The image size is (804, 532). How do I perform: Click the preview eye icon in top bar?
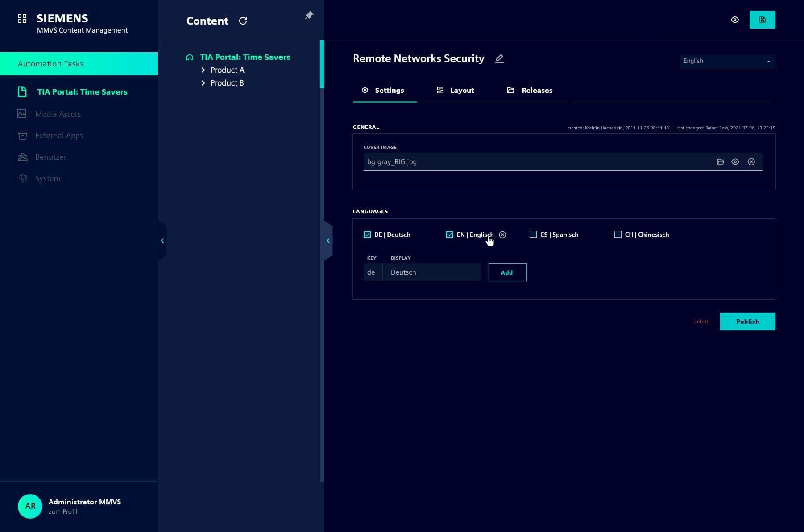point(735,20)
